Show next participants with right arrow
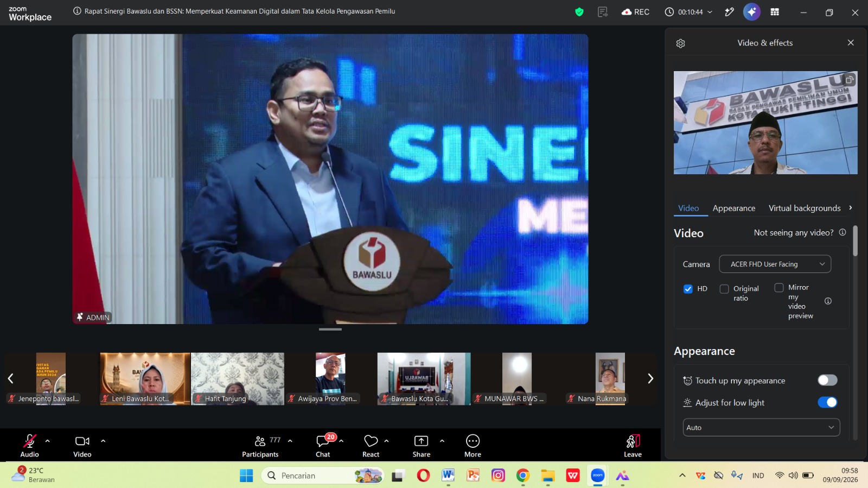 pos(650,379)
